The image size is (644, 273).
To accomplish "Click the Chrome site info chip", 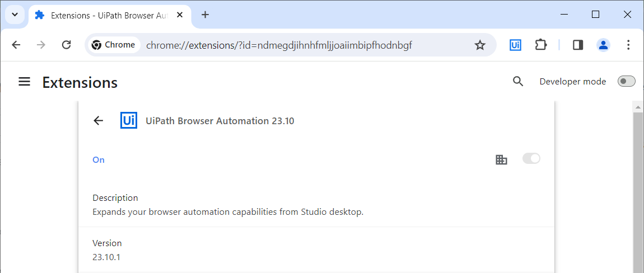I will (114, 45).
